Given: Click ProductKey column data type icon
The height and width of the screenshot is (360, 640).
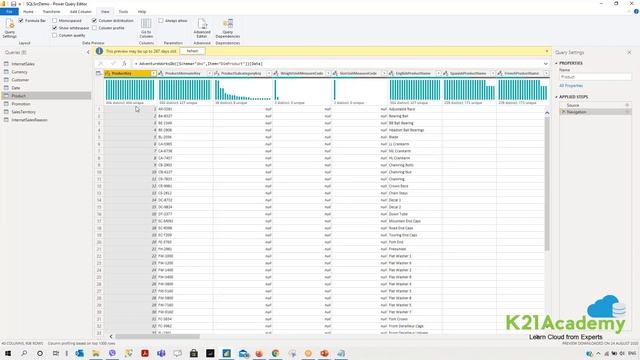Looking at the screenshot, I should (108, 73).
